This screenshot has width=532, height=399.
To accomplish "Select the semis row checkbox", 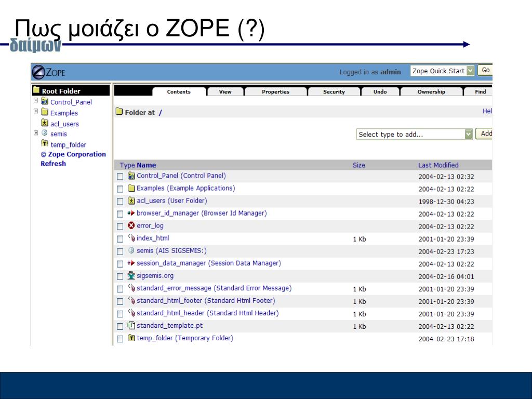I will coord(120,251).
